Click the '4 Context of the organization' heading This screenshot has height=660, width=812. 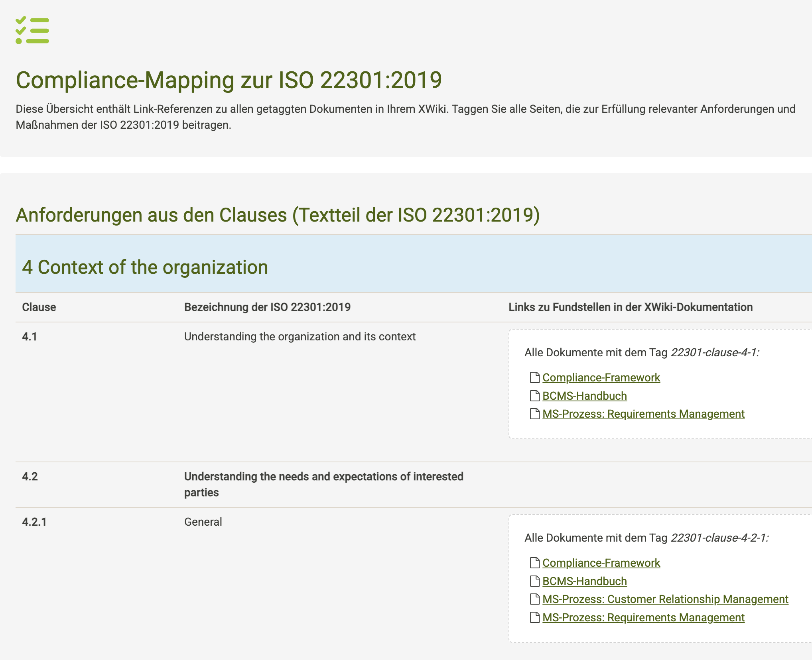coord(145,267)
